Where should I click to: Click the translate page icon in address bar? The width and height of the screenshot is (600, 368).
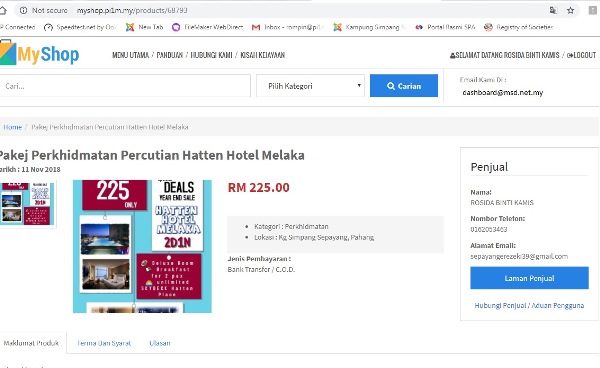coord(553,10)
